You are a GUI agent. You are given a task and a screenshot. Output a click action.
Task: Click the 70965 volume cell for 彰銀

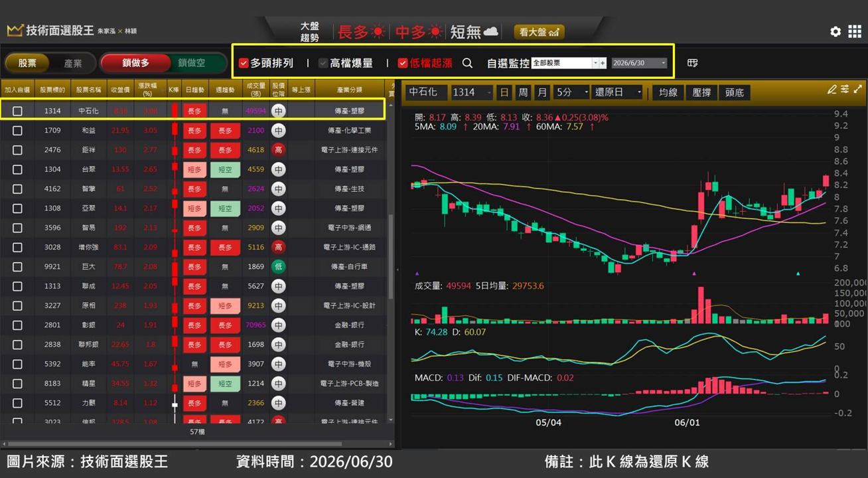255,325
